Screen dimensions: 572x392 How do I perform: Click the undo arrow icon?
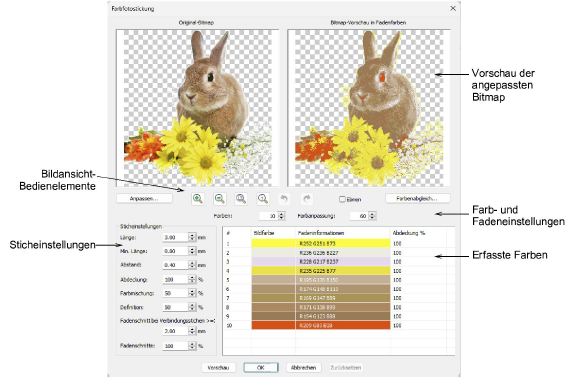(284, 199)
